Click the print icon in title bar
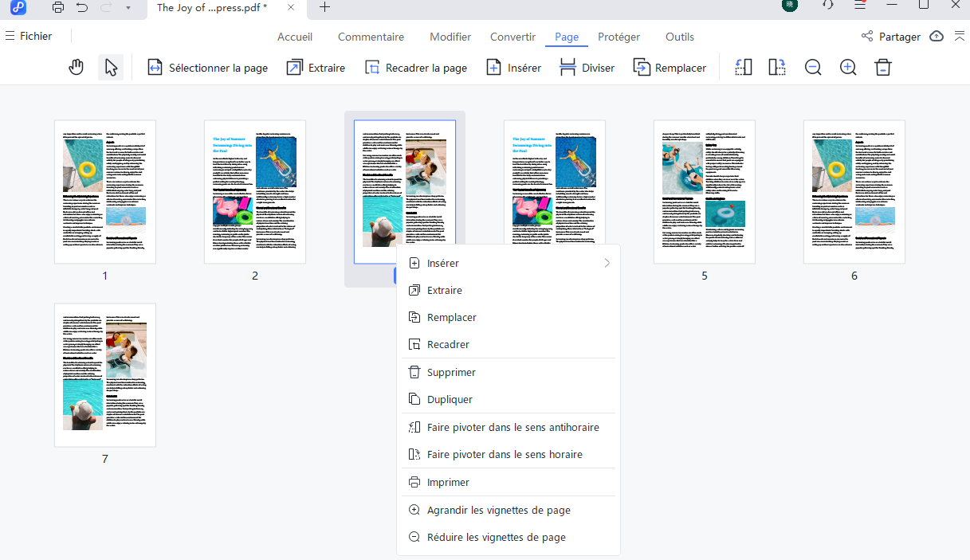 (x=58, y=7)
